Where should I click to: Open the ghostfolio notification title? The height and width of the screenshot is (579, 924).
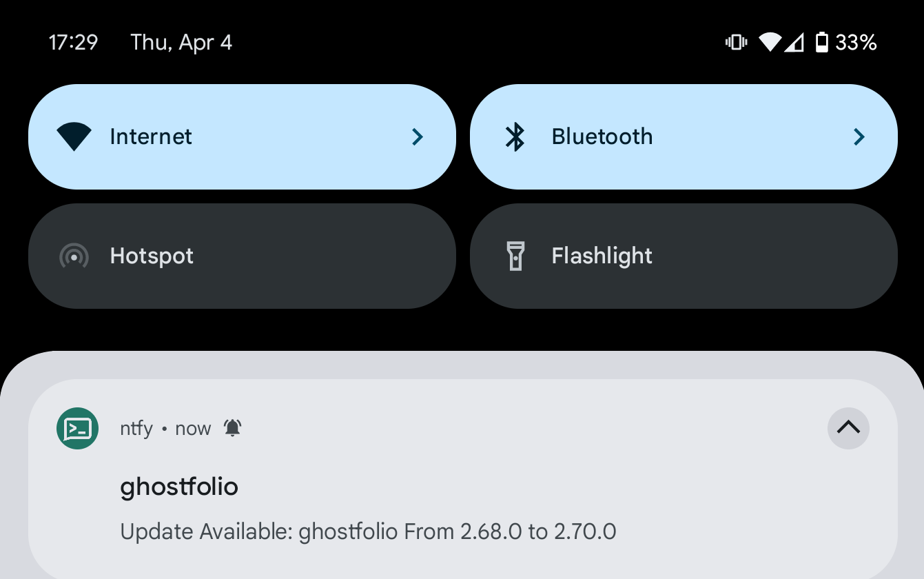tap(179, 487)
